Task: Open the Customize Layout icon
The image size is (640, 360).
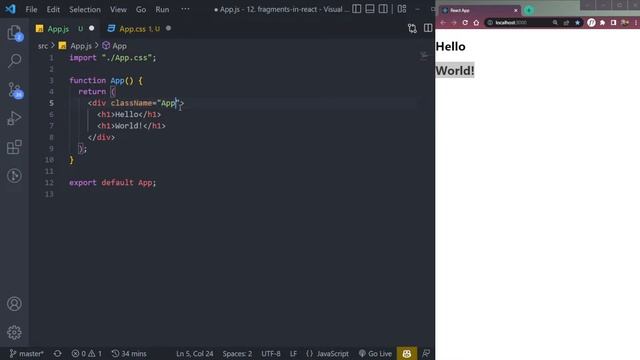Action: tap(402, 9)
